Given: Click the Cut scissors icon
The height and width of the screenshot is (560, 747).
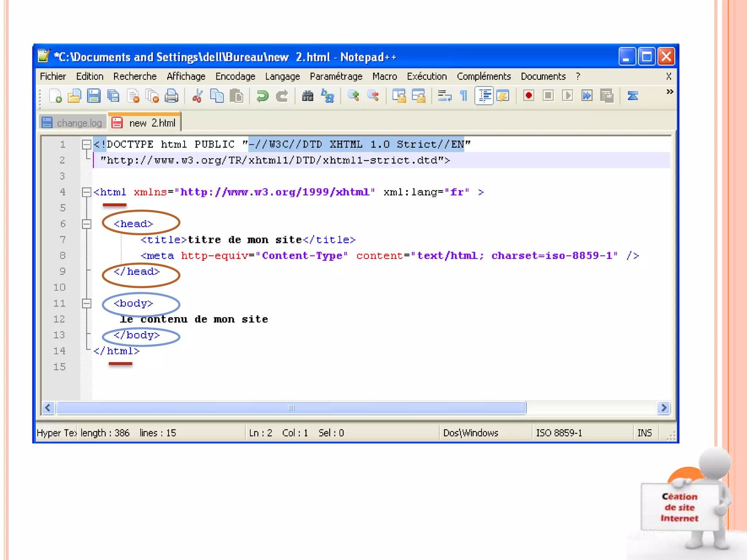Looking at the screenshot, I should [x=197, y=96].
